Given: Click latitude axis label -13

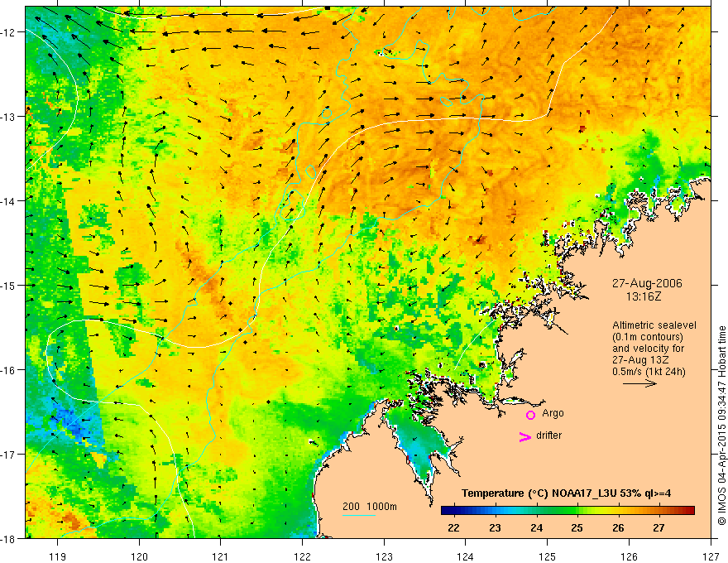Looking at the screenshot, I should click(9, 117).
